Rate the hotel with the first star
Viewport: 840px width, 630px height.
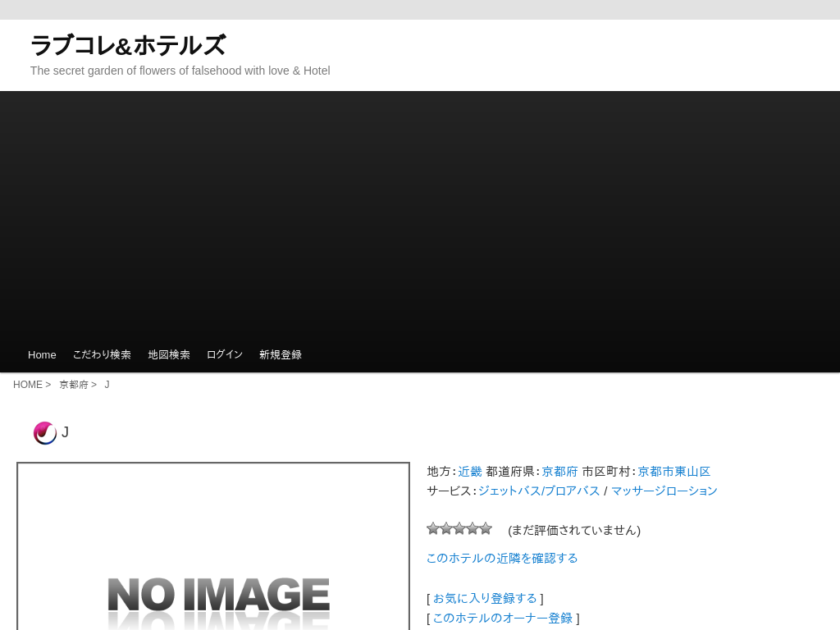[x=433, y=528]
